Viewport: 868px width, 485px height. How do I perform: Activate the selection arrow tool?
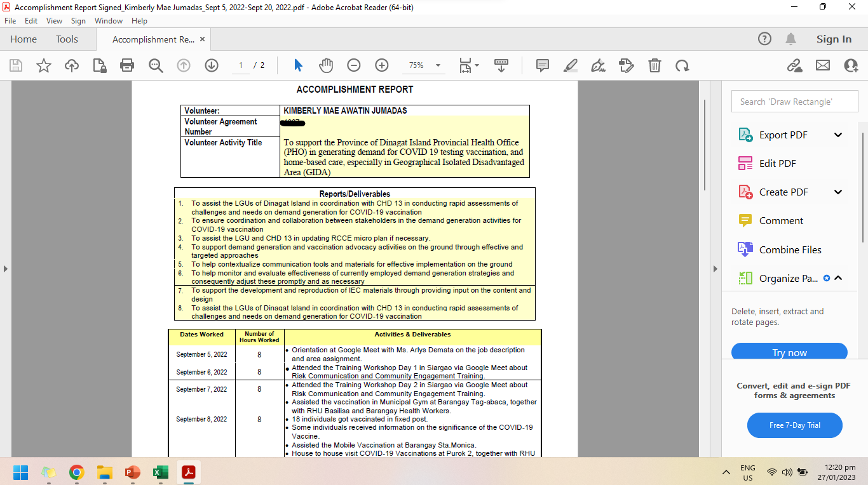[298, 65]
